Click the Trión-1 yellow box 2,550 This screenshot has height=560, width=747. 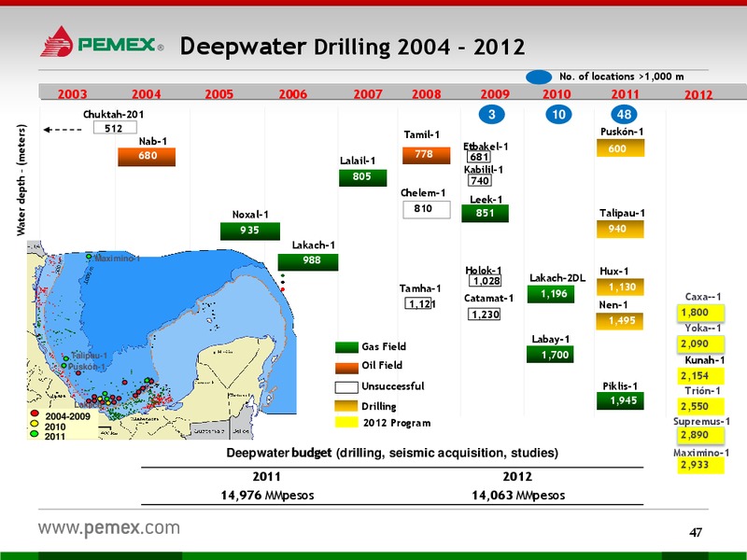tap(700, 406)
